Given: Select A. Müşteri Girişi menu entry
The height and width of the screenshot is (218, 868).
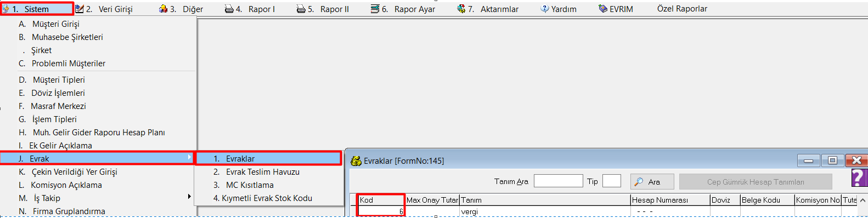Looking at the screenshot, I should (x=99, y=24).
